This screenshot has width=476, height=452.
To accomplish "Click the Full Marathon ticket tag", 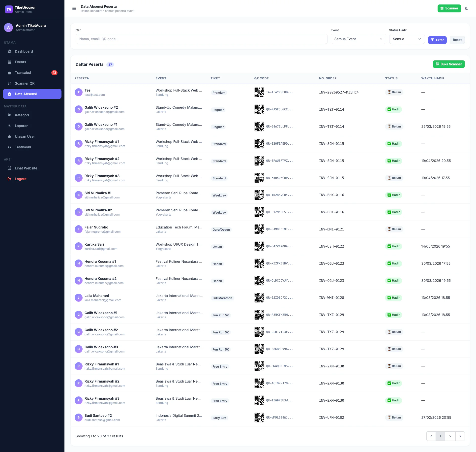I will pyautogui.click(x=222, y=298).
